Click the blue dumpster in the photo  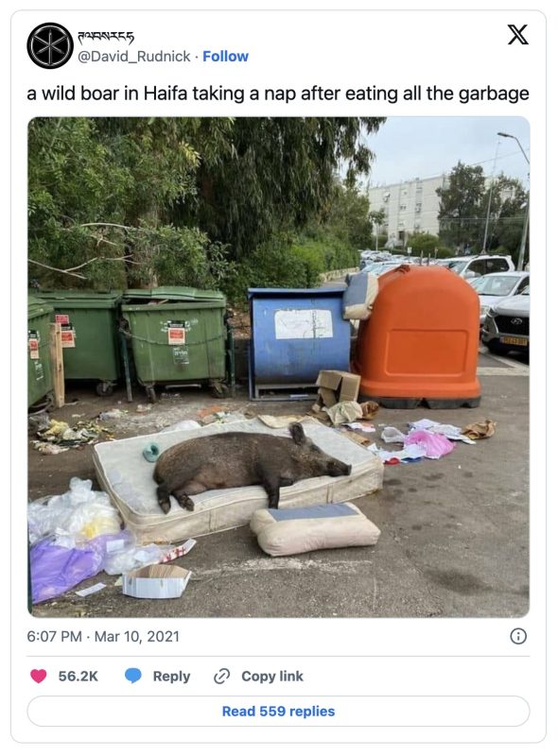pos(298,341)
